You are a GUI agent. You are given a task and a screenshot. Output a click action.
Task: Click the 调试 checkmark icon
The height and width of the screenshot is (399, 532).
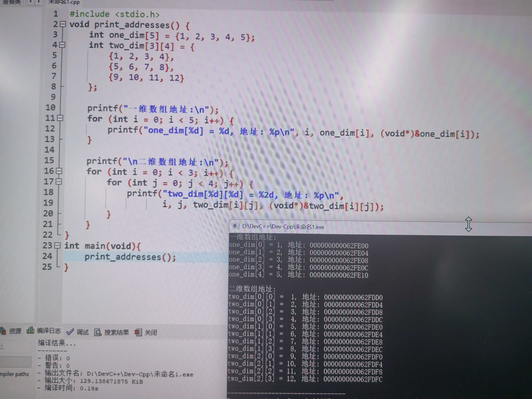pyautogui.click(x=70, y=332)
